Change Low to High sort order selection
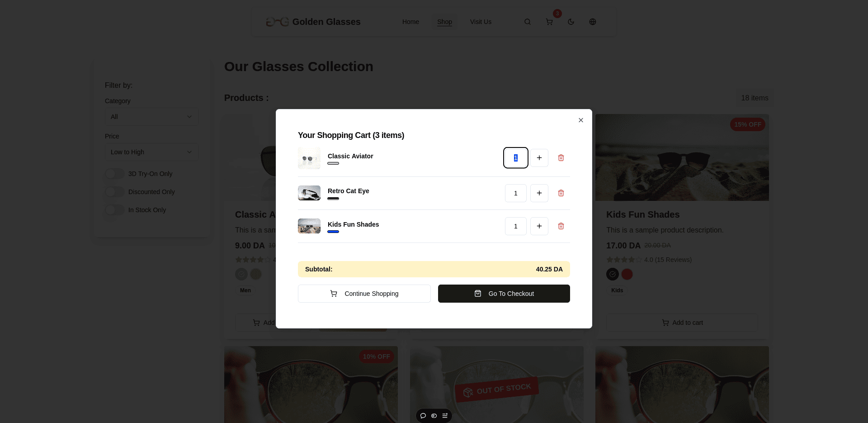The width and height of the screenshot is (868, 423). pos(151,152)
